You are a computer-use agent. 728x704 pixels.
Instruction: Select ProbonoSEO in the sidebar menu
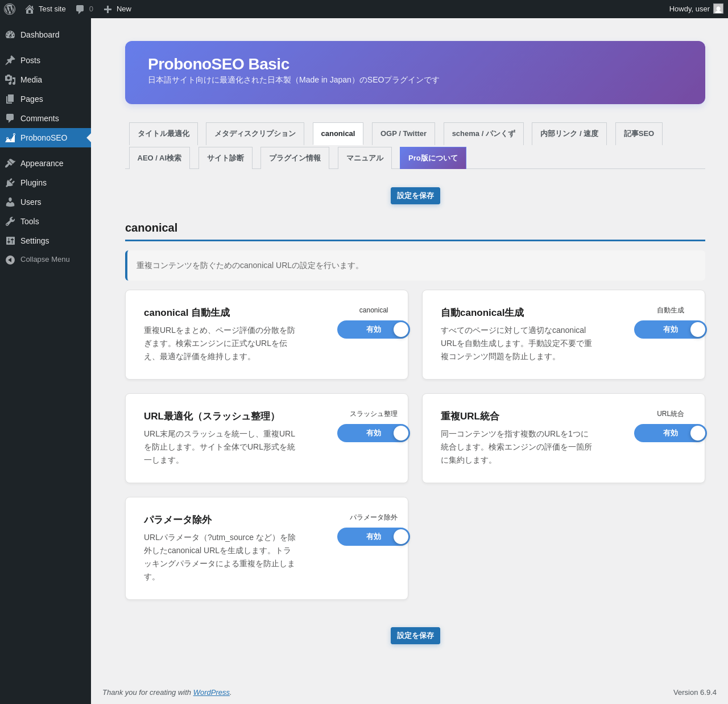[45, 138]
